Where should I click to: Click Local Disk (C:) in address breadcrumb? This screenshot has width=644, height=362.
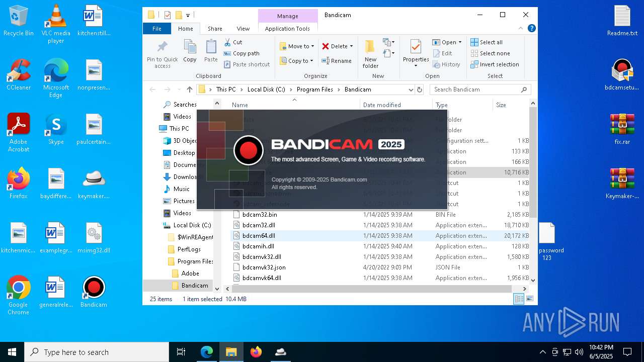266,89
